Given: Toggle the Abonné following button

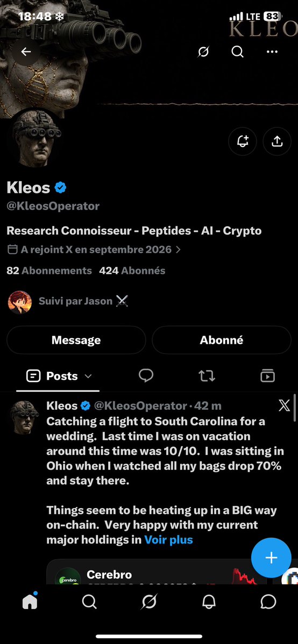Looking at the screenshot, I should click(222, 340).
